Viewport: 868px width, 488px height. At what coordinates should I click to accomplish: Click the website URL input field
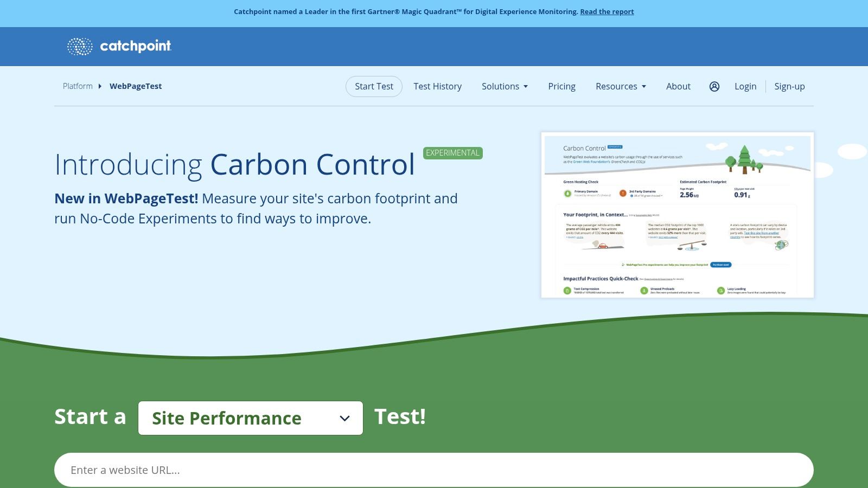(434, 470)
